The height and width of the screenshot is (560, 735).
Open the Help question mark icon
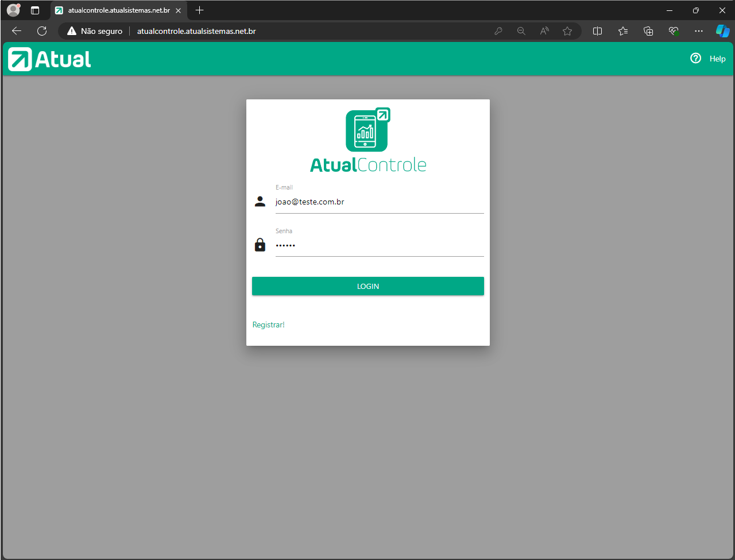[x=695, y=58]
